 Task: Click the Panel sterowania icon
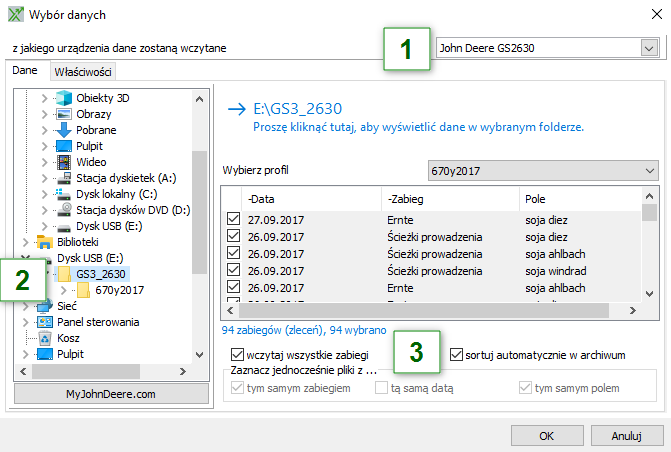(45, 322)
